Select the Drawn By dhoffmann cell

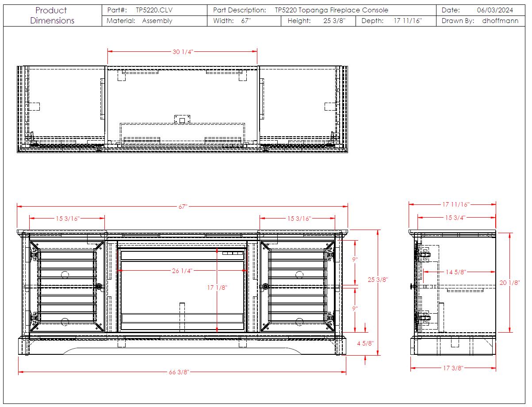point(500,21)
